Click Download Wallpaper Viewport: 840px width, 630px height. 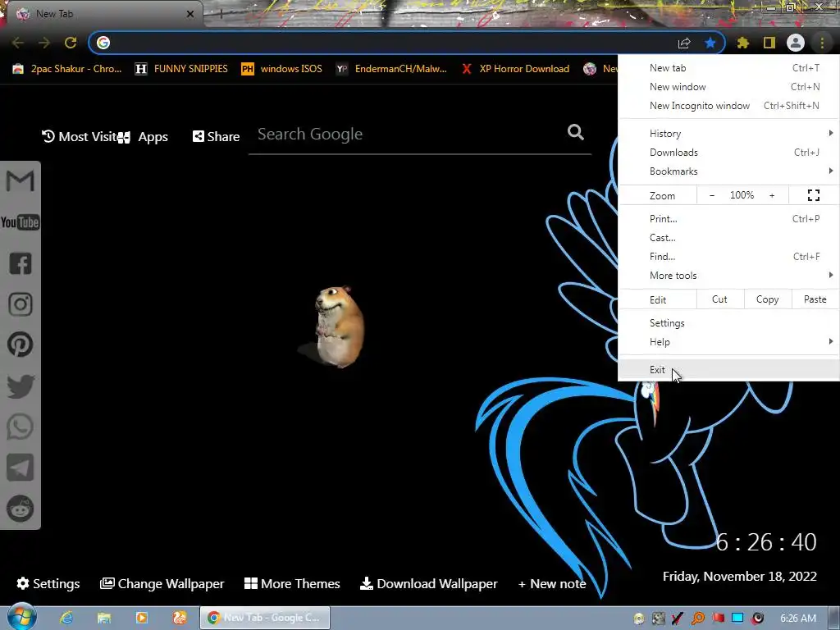click(428, 583)
